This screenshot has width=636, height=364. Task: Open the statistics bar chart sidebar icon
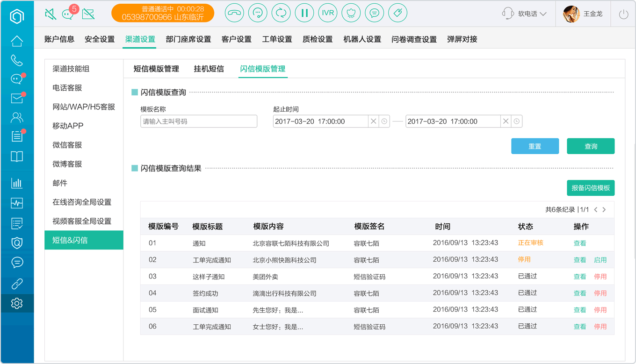tap(17, 183)
